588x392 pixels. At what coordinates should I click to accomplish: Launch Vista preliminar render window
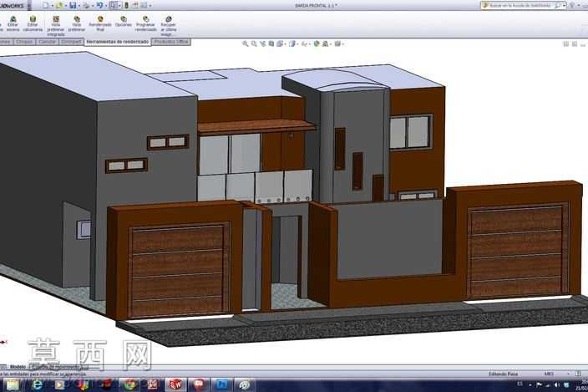point(77,23)
